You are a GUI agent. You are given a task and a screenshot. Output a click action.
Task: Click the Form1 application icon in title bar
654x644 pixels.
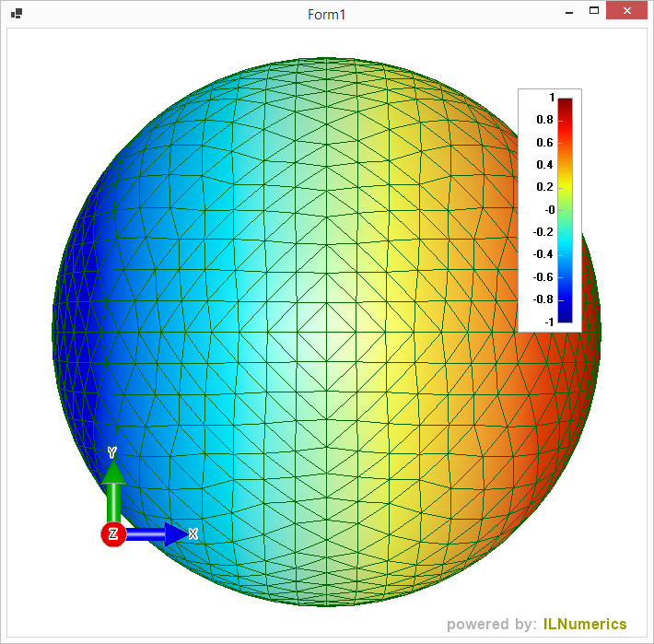coord(17,14)
